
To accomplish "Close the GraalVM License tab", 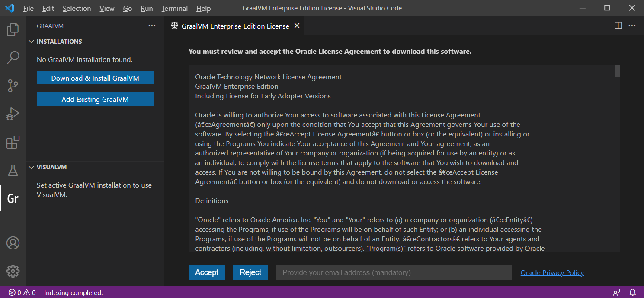I will tap(297, 26).
